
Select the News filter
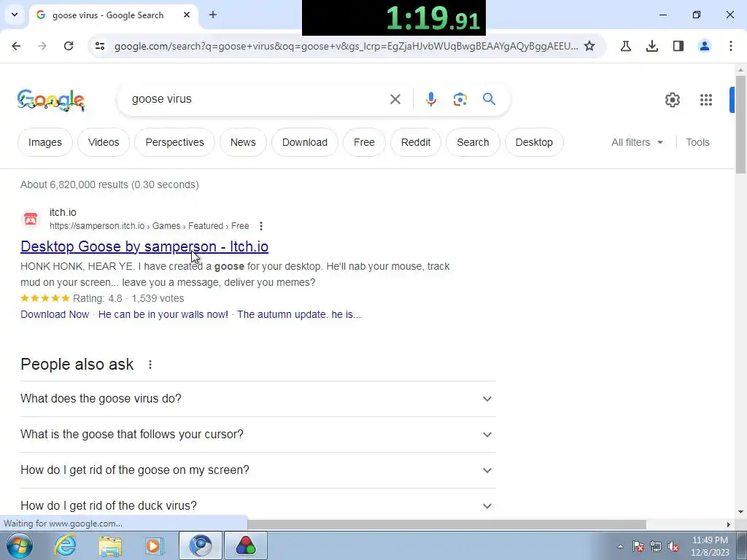(243, 142)
